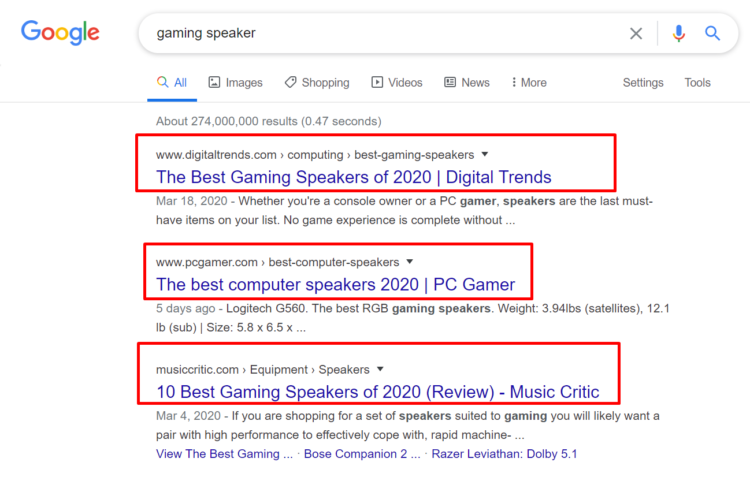The image size is (750, 477).
Task: Follow the Bose Companion 2 sitelink
Action: click(362, 454)
